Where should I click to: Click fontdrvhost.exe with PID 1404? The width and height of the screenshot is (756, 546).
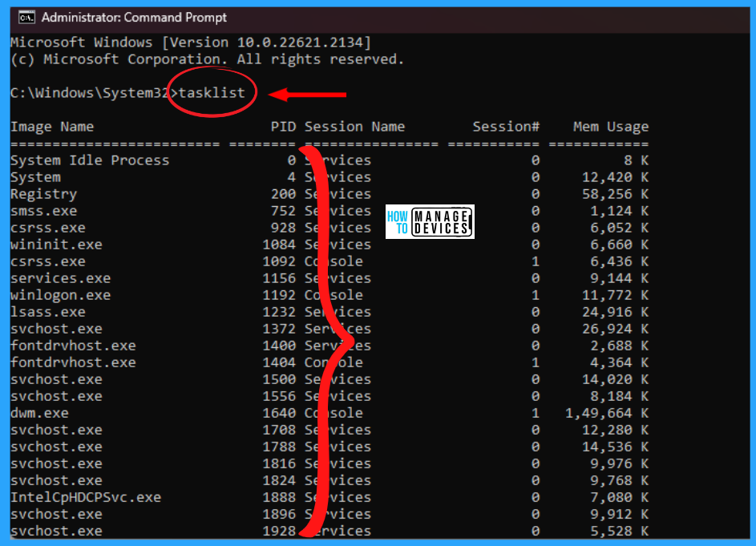pyautogui.click(x=73, y=362)
